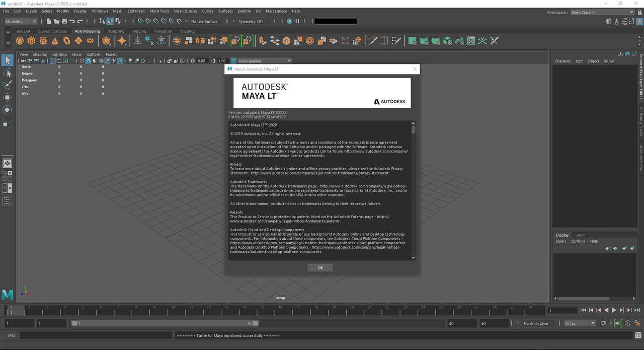Open the UV Editor shelf icon

471,41
